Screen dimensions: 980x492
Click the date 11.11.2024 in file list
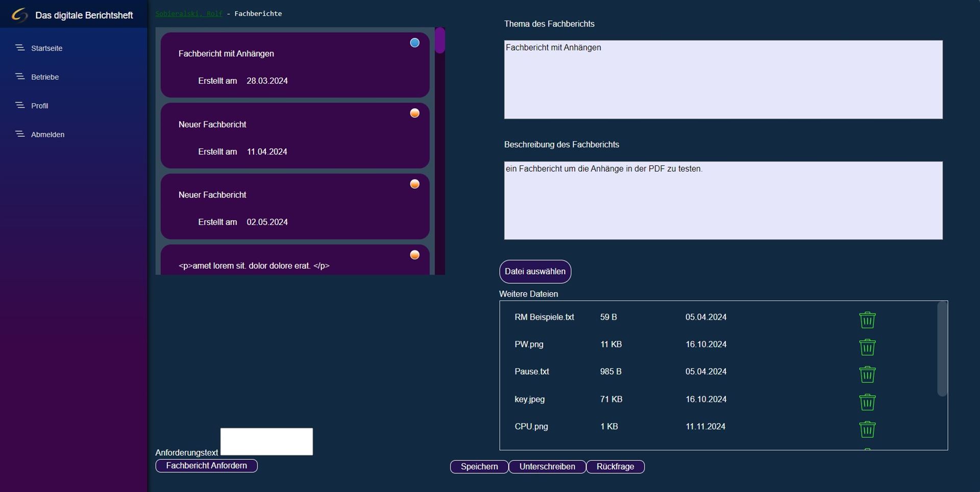(x=705, y=426)
